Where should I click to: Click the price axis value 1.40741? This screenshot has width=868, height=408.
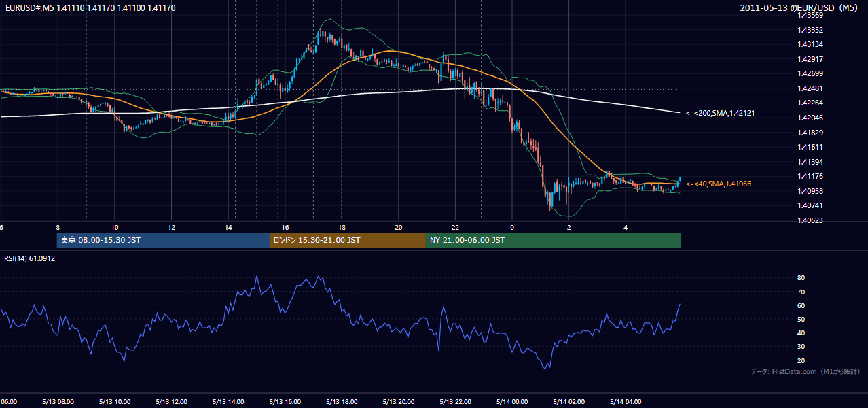810,205
